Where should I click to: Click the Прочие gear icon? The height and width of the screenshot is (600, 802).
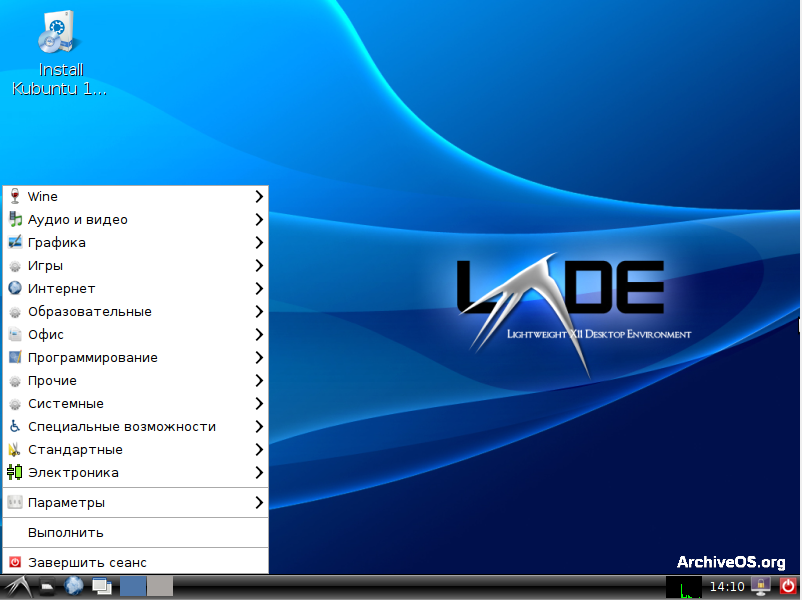point(15,381)
